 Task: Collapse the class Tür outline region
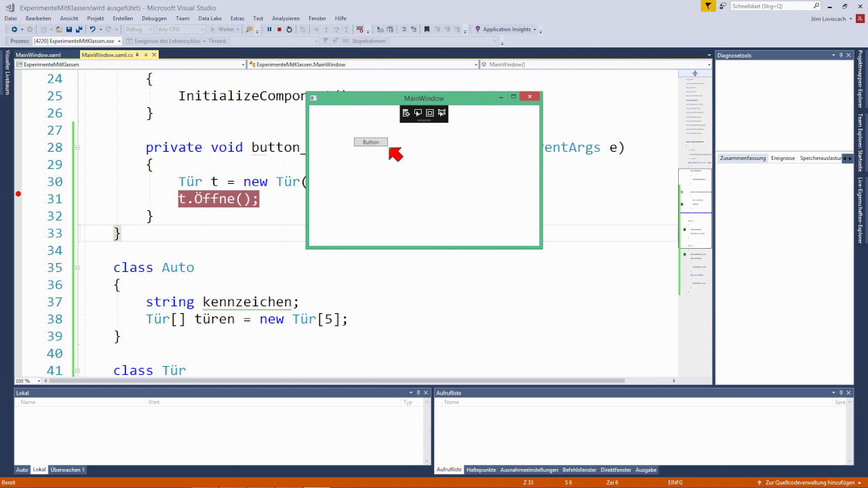pyautogui.click(x=78, y=371)
